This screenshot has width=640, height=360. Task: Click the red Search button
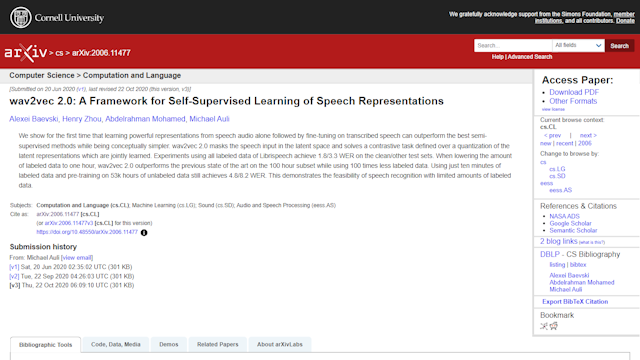coord(619,46)
